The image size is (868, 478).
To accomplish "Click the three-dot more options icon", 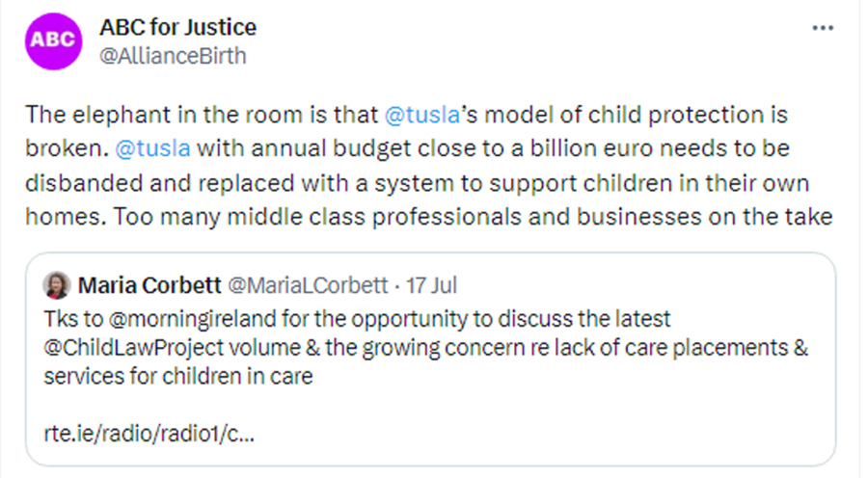I will pos(823,27).
